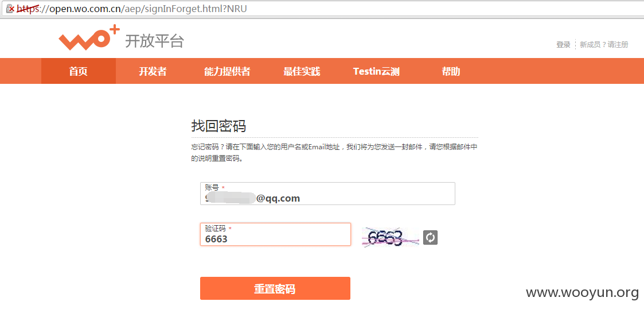Image resolution: width=644 pixels, height=309 pixels.
Task: Open the 开发者 navigation tab
Action: (153, 71)
